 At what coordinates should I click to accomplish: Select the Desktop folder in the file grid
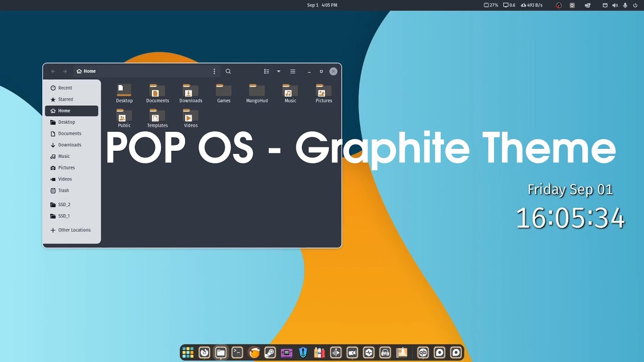[124, 94]
